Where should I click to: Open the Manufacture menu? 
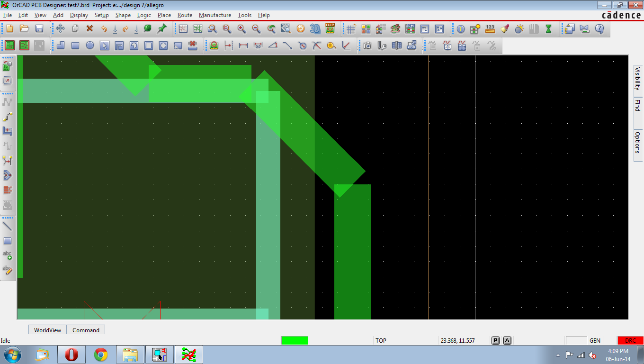click(215, 15)
